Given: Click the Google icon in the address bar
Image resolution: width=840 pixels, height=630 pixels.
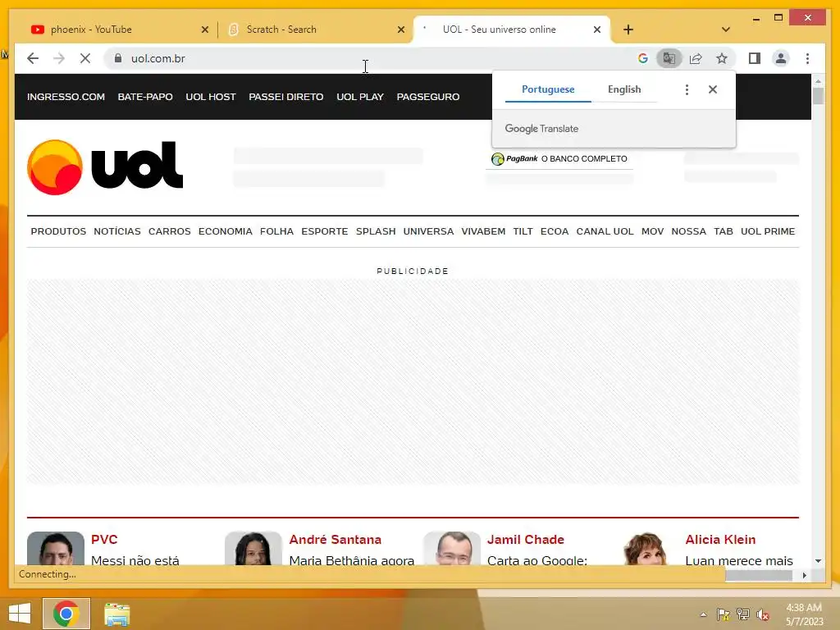Looking at the screenshot, I should pos(643,58).
